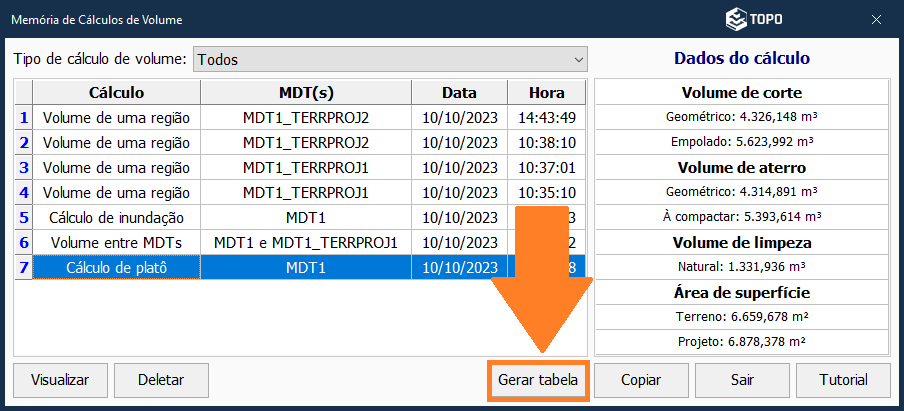Open the Tipo de cálculo dropdown
Image resolution: width=904 pixels, height=411 pixels.
(390, 59)
